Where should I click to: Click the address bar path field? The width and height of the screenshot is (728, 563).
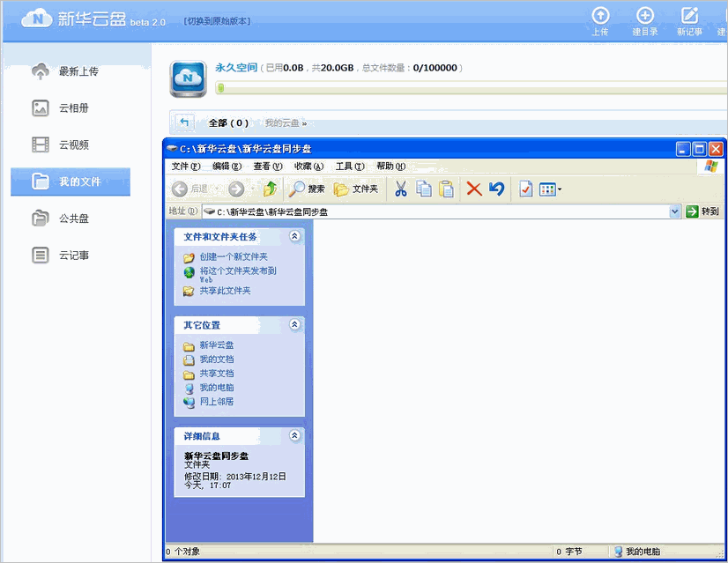click(x=435, y=211)
